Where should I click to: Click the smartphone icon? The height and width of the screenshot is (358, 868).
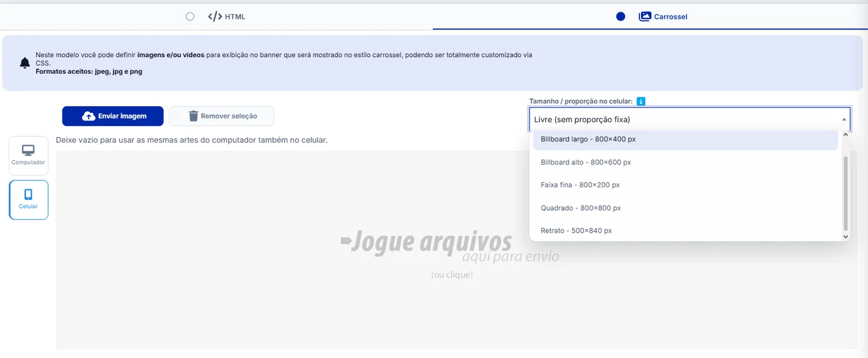(29, 195)
